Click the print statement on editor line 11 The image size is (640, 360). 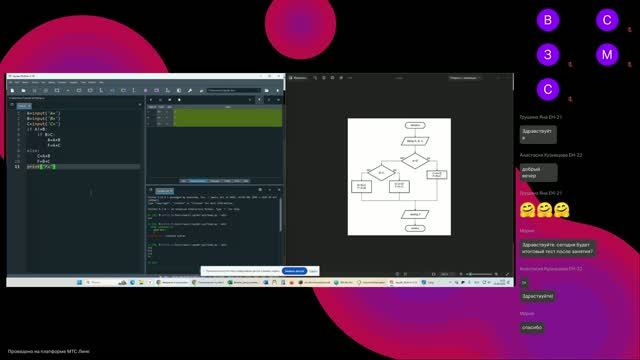(x=41, y=167)
